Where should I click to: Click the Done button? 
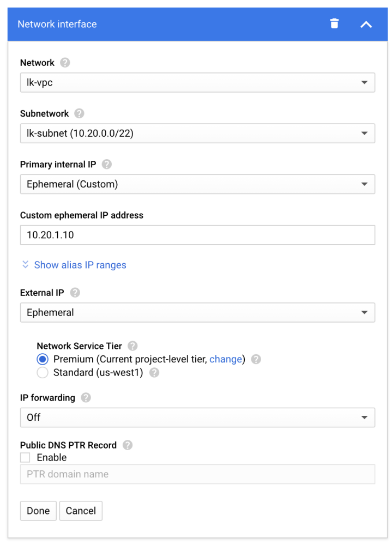tap(38, 511)
